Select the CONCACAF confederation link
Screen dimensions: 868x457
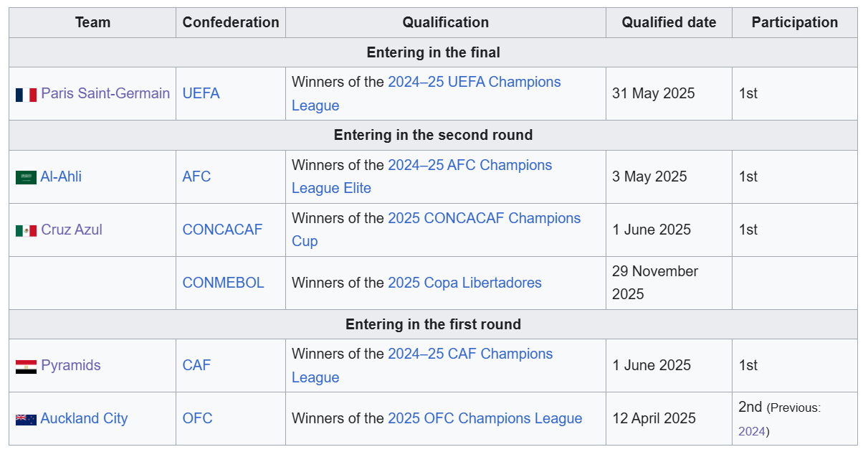click(x=223, y=230)
